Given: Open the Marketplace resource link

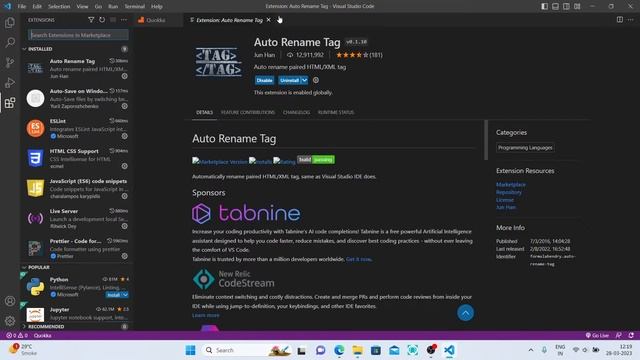Looking at the screenshot, I should tap(511, 184).
